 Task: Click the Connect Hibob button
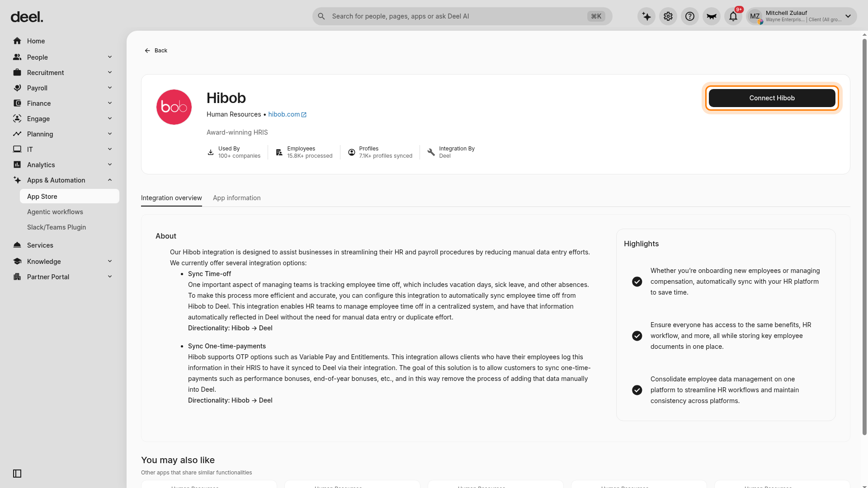pyautogui.click(x=772, y=98)
